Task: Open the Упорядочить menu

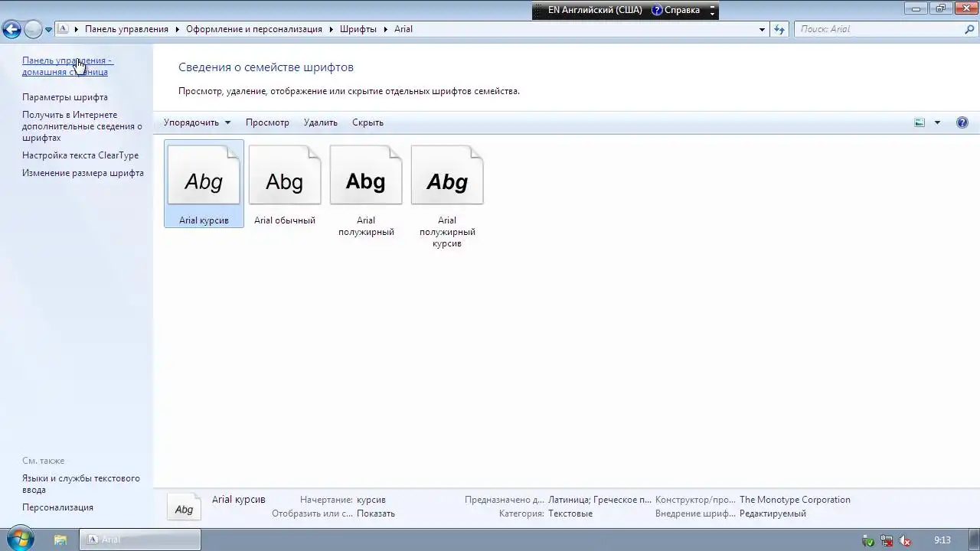Action: coord(197,122)
